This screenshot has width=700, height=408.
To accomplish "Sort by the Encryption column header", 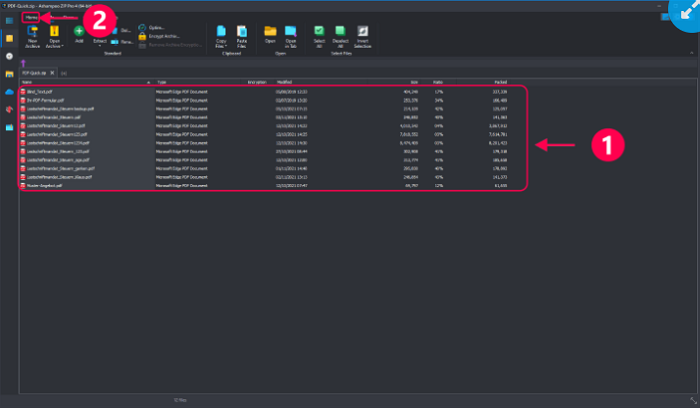I will (x=257, y=82).
